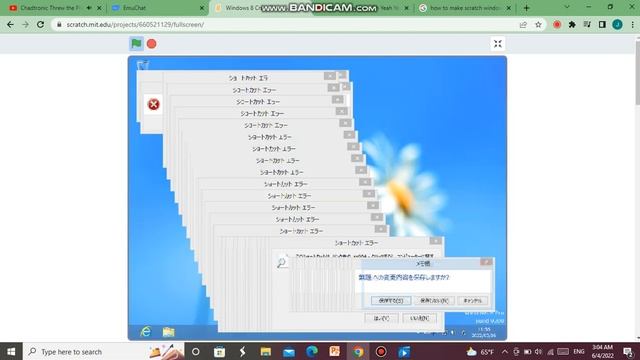This screenshot has width=640, height=360.
Task: Click the save (S) button in メモ帳 dialog
Action: pyautogui.click(x=391, y=300)
